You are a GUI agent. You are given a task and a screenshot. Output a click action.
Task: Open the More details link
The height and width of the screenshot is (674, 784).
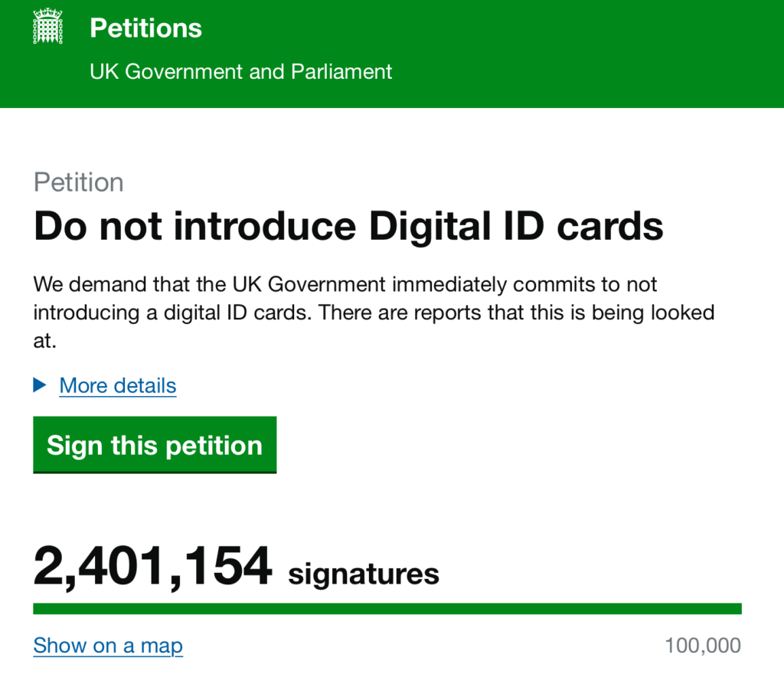[117, 385]
